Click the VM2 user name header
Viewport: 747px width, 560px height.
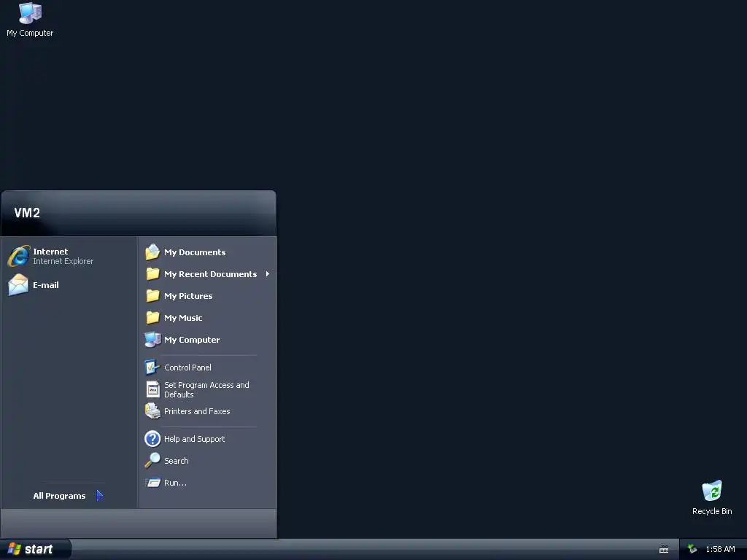27,213
